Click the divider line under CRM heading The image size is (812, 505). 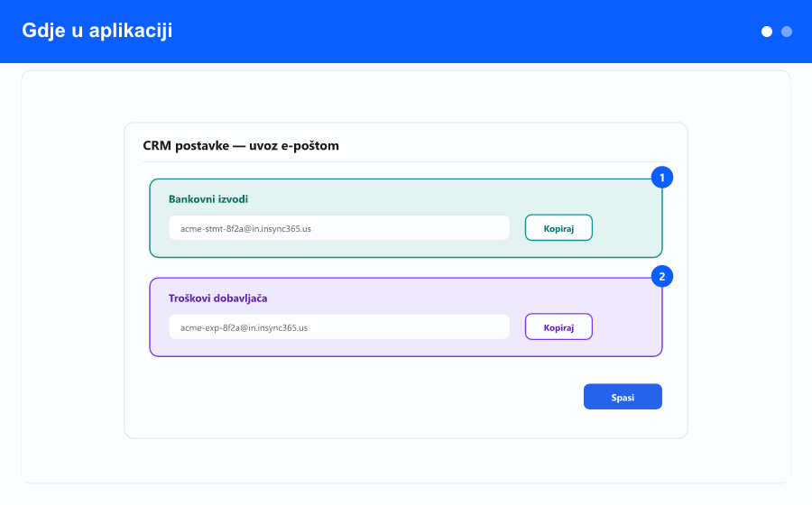(406, 162)
